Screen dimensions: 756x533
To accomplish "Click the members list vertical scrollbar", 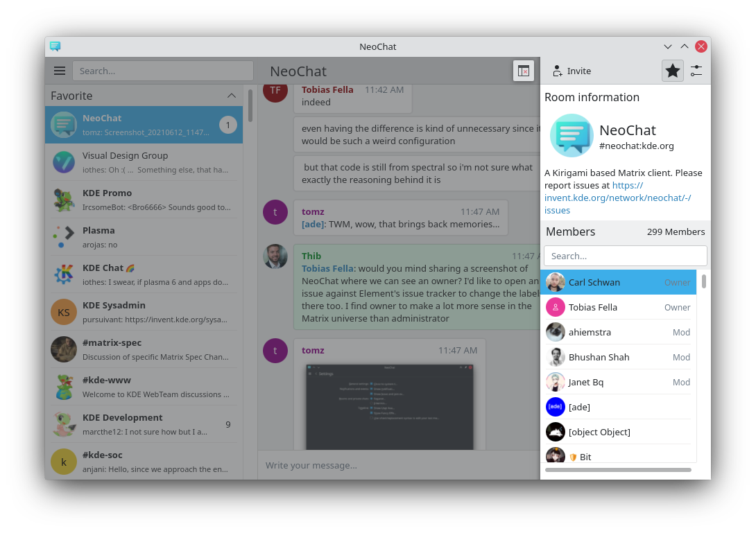I will (x=704, y=281).
